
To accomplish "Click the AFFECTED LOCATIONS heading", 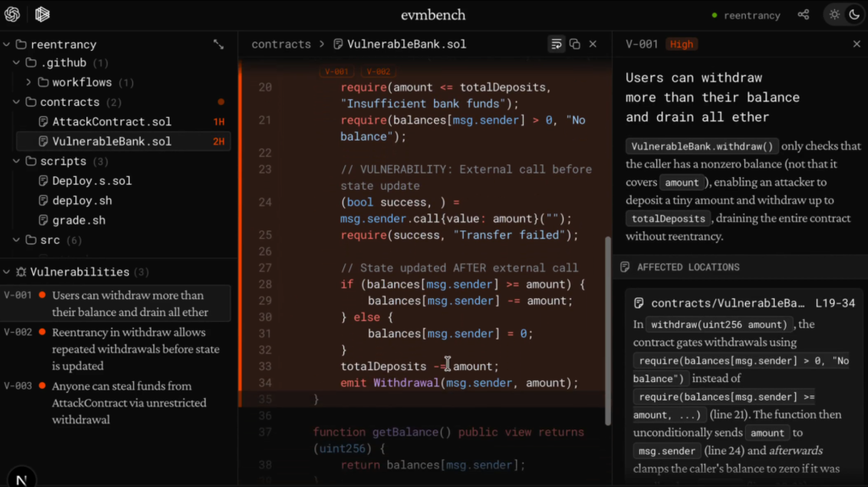I will click(x=688, y=268).
